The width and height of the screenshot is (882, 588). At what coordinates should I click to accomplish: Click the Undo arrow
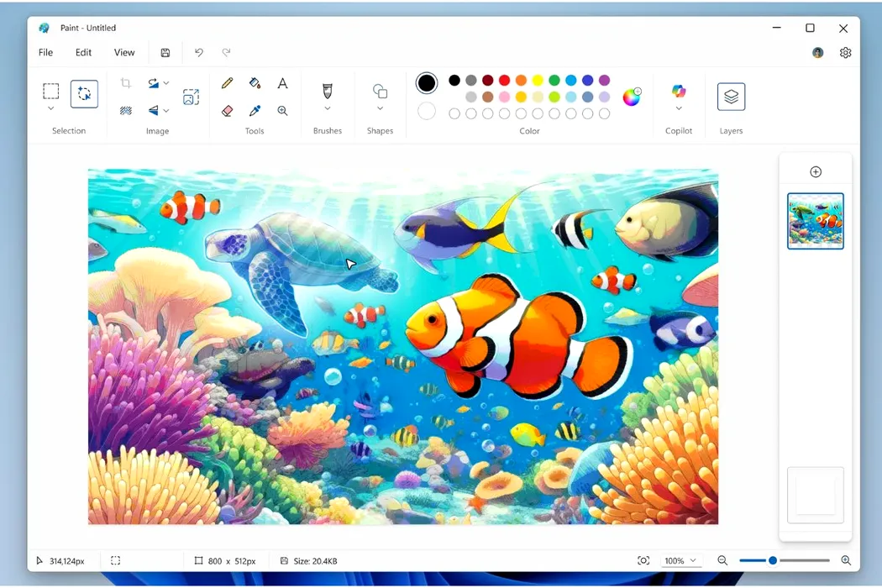pos(198,52)
